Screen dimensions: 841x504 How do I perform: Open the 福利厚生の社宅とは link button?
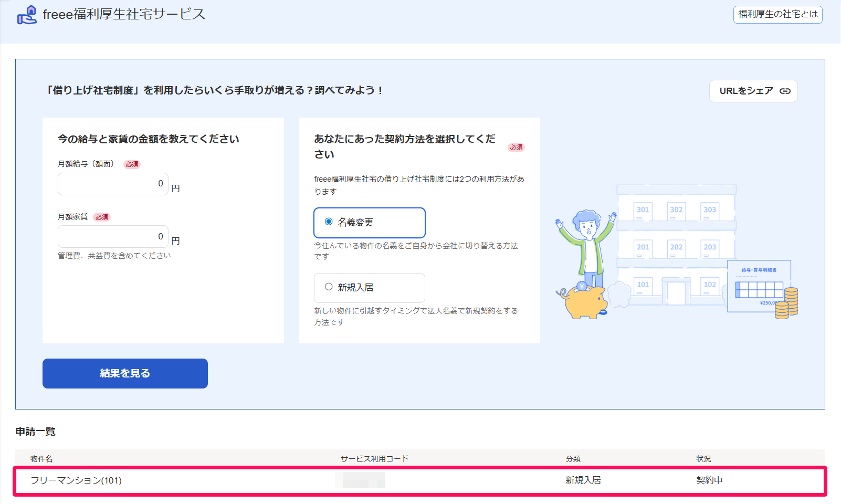pos(777,14)
